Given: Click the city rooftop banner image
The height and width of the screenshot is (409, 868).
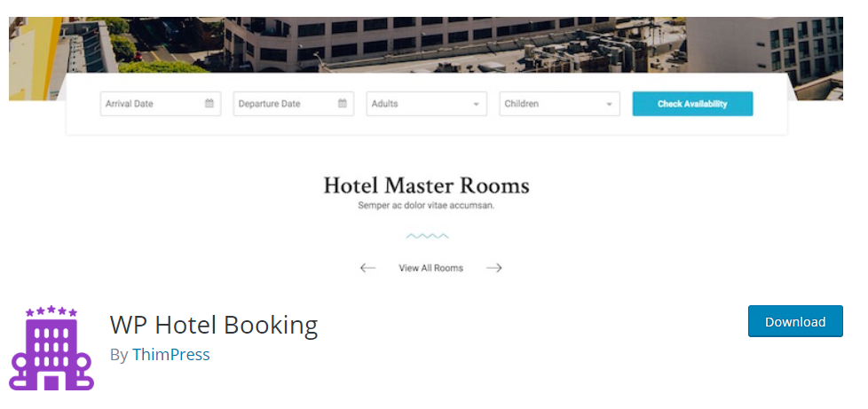Looking at the screenshot, I should (426, 45).
